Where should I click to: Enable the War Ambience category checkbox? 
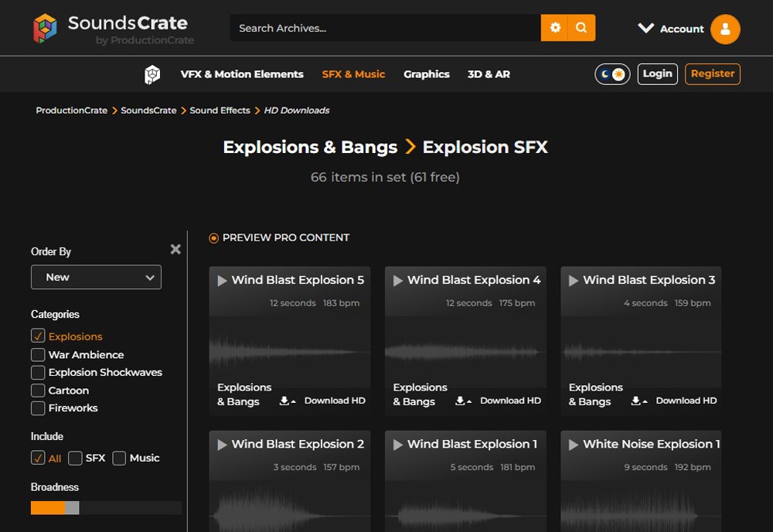[36, 354]
